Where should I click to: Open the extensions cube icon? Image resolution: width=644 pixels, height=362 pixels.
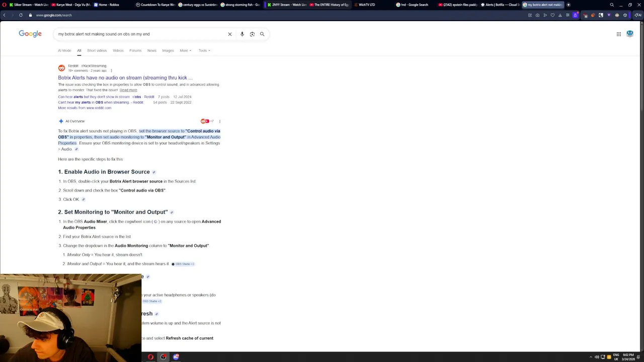coord(625,15)
